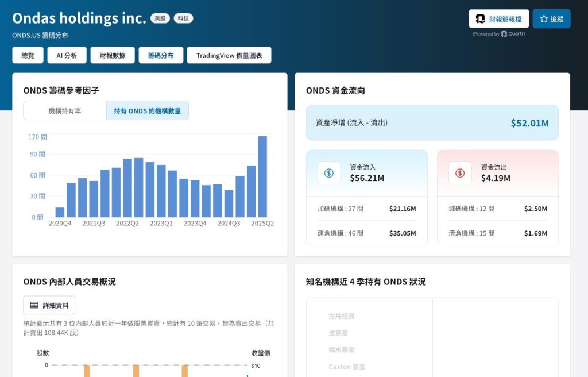Click the star icon on 追蹤 button

click(x=544, y=19)
